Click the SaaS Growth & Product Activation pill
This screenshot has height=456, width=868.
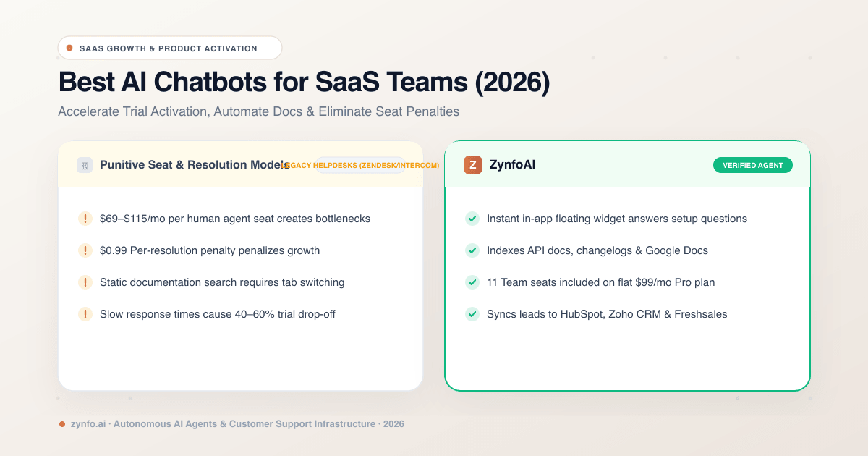[x=170, y=48]
